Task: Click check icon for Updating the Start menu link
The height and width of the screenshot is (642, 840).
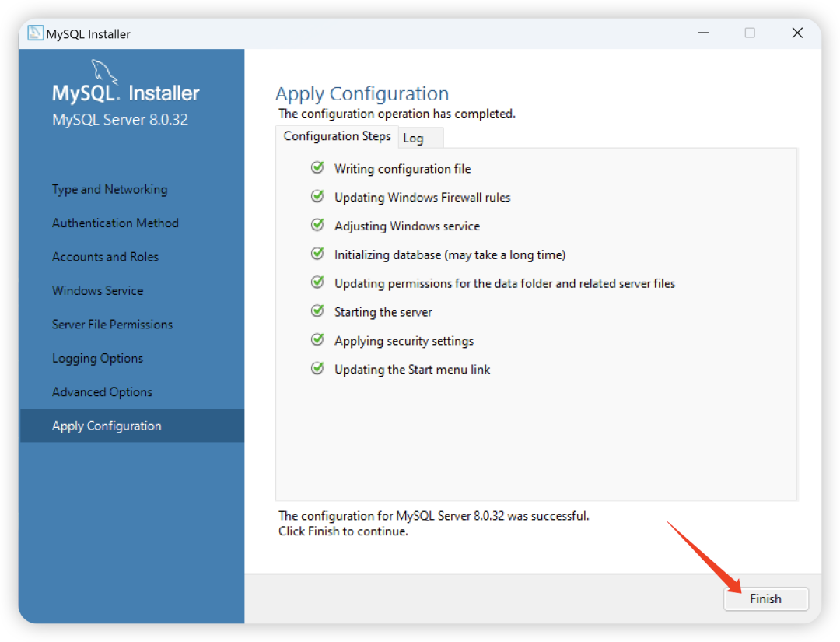Action: tap(317, 369)
